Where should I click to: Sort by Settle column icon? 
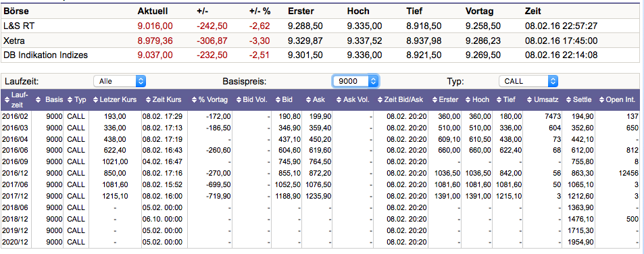pyautogui.click(x=569, y=99)
